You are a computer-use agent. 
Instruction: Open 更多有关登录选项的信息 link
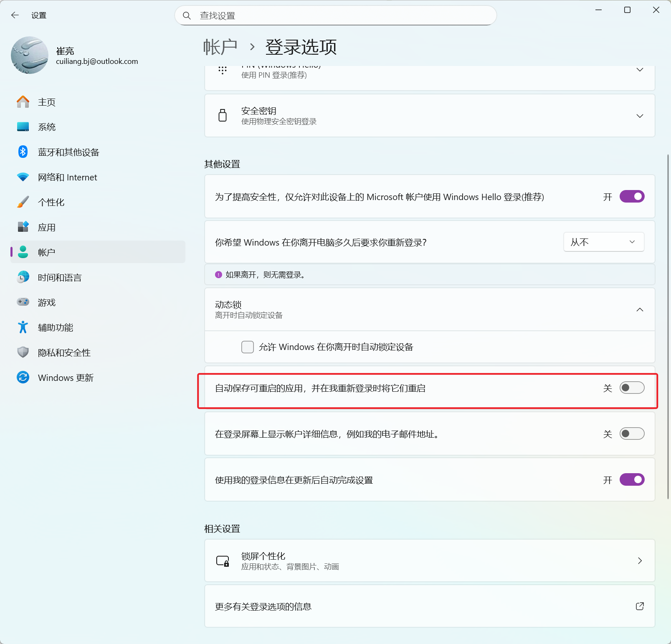(430, 606)
